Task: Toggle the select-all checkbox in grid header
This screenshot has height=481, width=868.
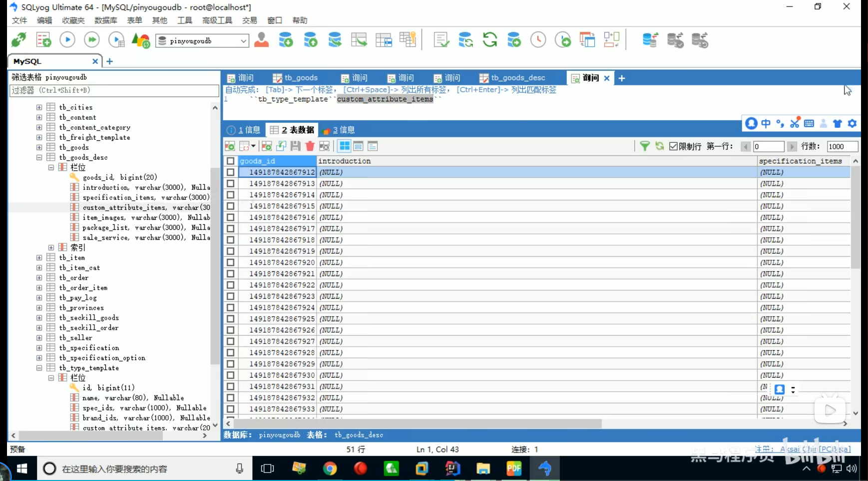Action: pyautogui.click(x=230, y=161)
